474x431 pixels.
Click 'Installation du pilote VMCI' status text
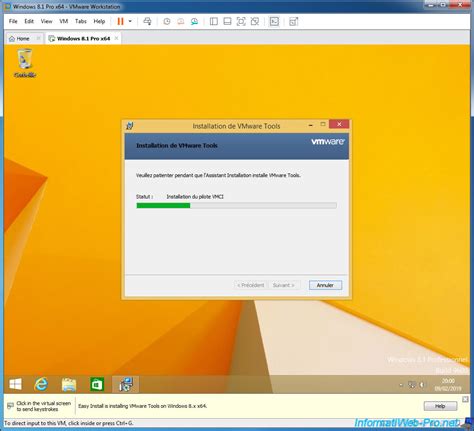pyautogui.click(x=195, y=197)
